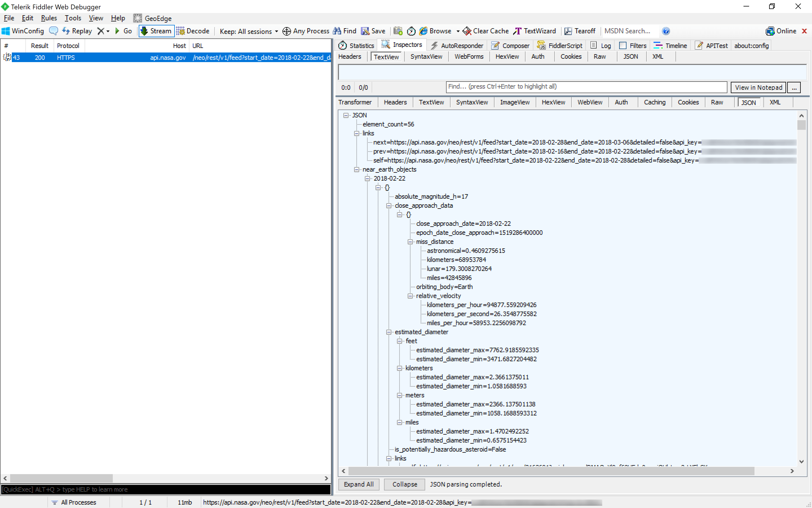The image size is (812, 508).
Task: Collapse the 2018-02-22 node
Action: [367, 178]
